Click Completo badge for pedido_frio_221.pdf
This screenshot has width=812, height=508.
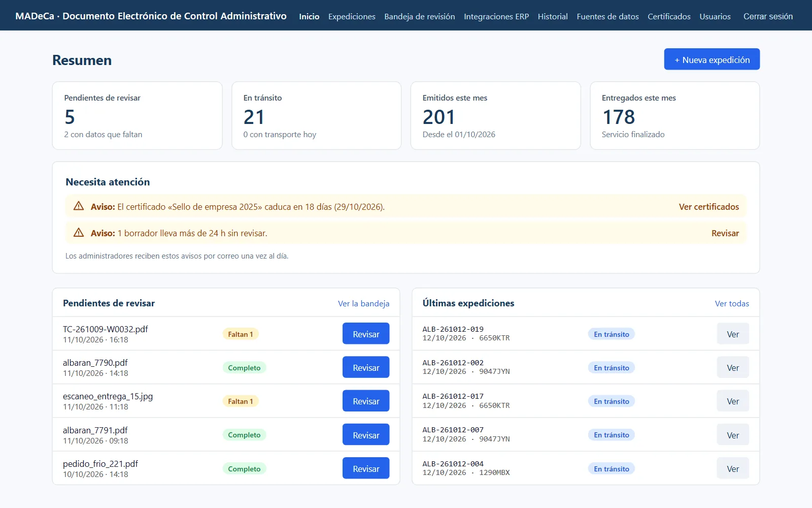(244, 469)
